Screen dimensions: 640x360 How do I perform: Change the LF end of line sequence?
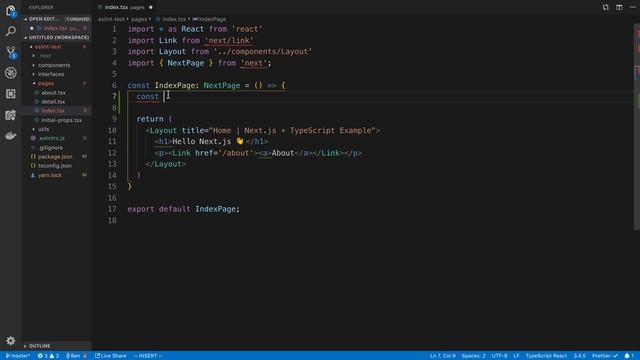click(x=516, y=356)
